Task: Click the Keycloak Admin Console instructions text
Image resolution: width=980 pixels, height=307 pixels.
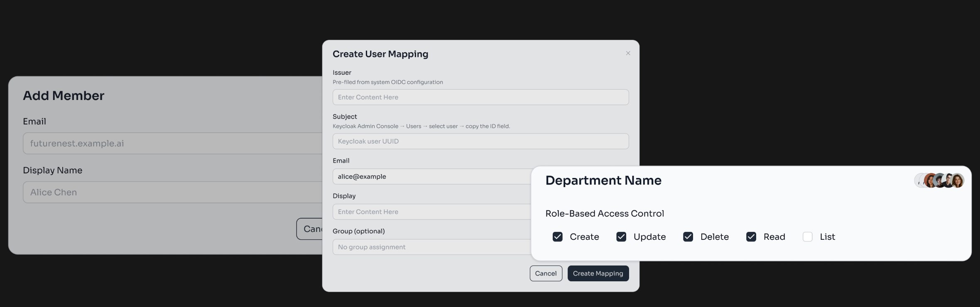Action: click(421, 126)
